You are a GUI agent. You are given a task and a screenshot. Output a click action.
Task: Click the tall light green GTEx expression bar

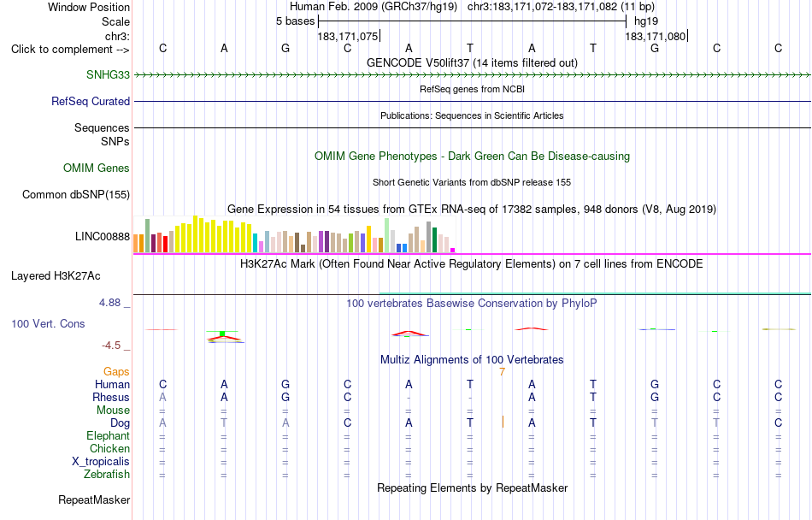click(386, 235)
